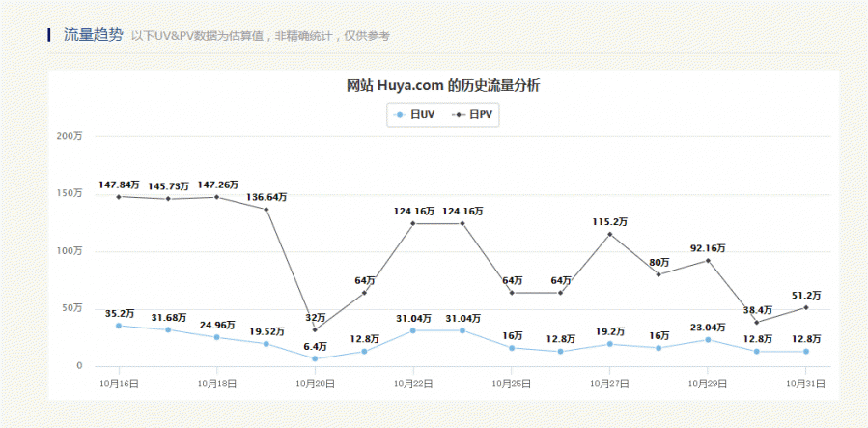This screenshot has height=428, width=868.
Task: Click the 10月29日 x-axis label
Action: tap(708, 384)
